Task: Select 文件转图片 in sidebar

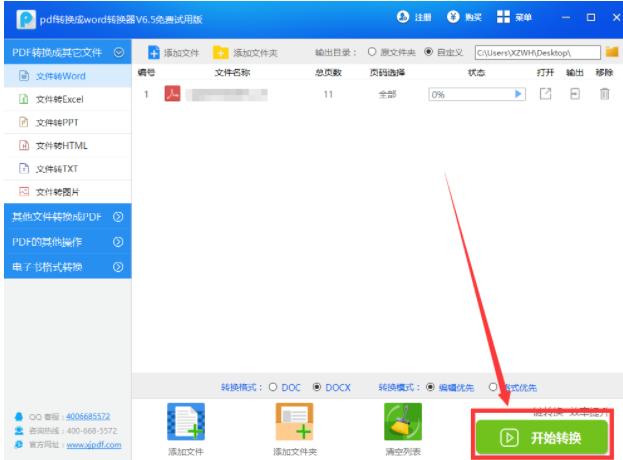Action: 68,192
